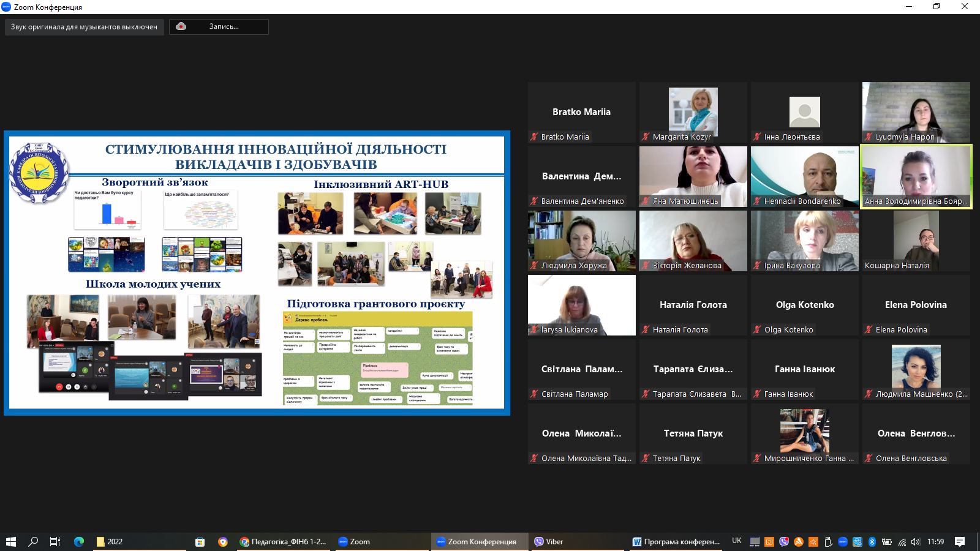
Task: Click the Zoom icon in system tray
Action: point(843,542)
